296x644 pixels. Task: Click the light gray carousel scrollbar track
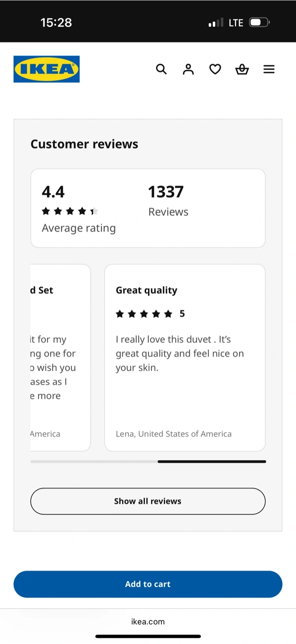pos(94,462)
